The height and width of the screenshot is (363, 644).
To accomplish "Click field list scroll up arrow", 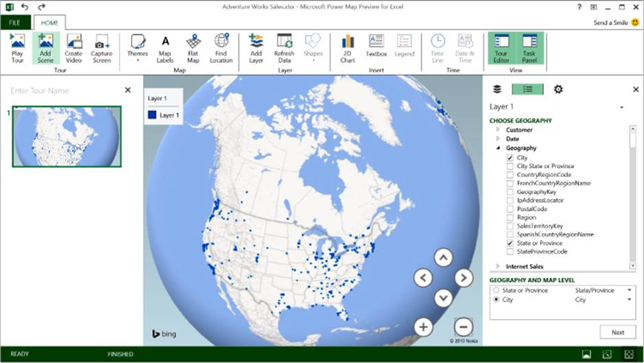I will click(632, 129).
